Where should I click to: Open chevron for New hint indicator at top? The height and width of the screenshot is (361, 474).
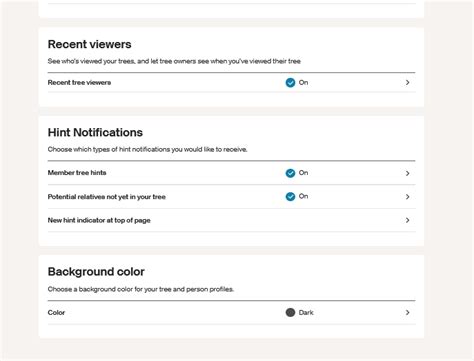click(407, 220)
